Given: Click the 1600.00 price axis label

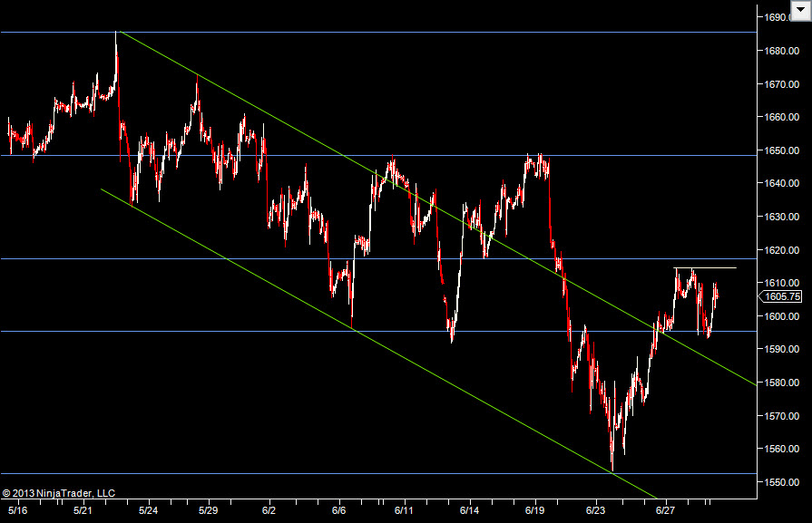Looking at the screenshot, I should click(x=781, y=316).
